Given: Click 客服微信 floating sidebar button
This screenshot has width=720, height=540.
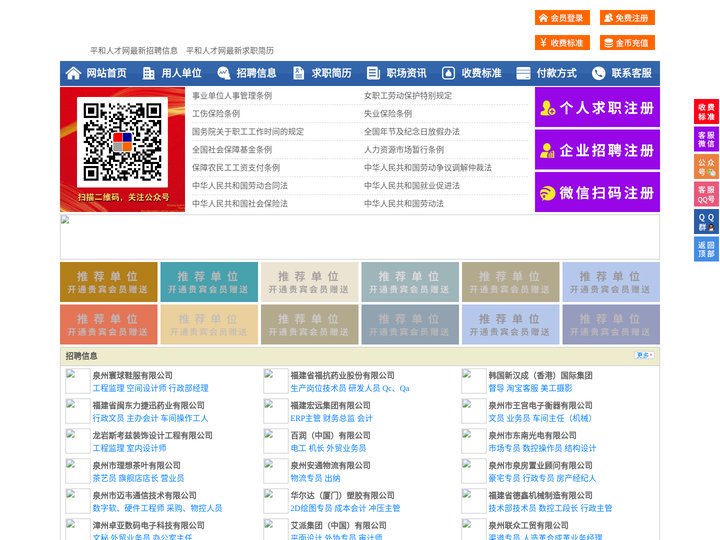Looking at the screenshot, I should click(706, 139).
